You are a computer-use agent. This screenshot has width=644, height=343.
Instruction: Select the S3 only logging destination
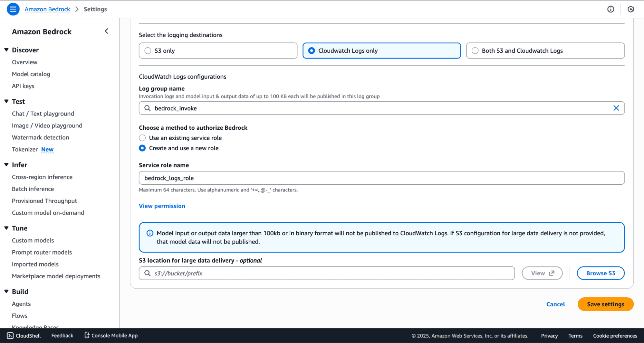point(148,51)
